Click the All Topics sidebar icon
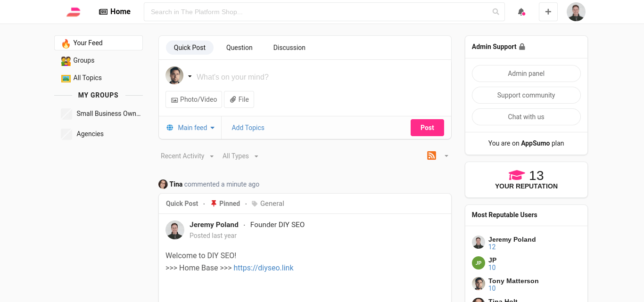644x302 pixels. click(65, 78)
